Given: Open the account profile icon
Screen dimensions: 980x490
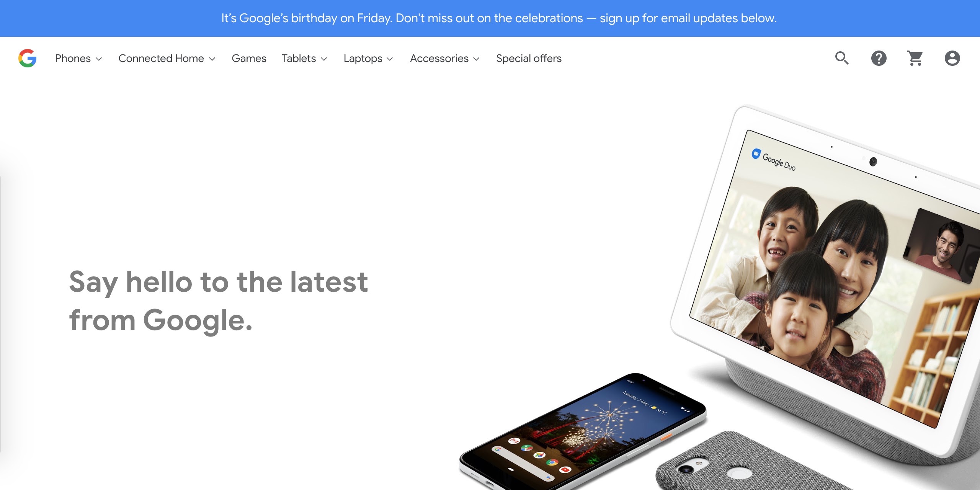Looking at the screenshot, I should click(x=952, y=58).
